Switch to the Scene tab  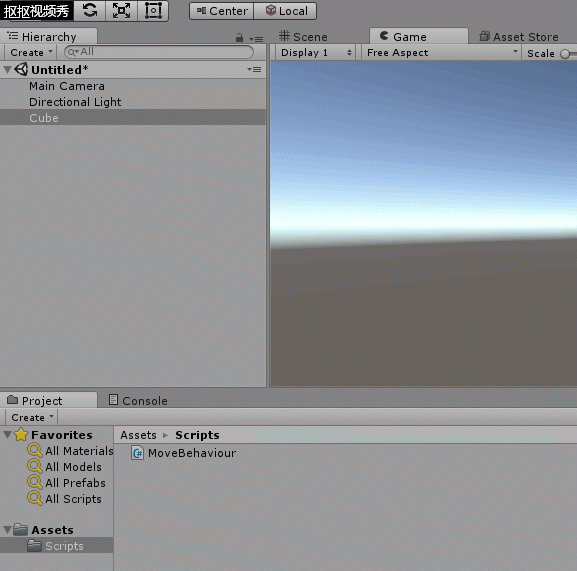point(303,36)
